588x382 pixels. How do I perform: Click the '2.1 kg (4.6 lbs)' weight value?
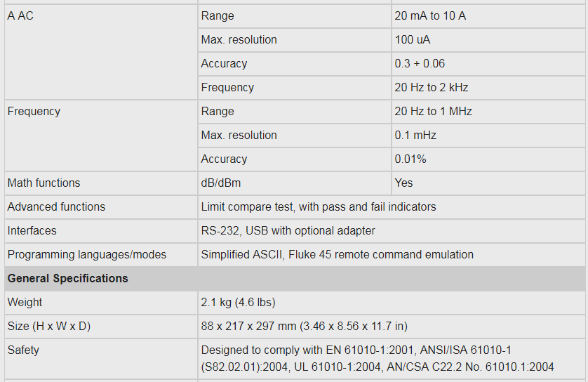[238, 302]
